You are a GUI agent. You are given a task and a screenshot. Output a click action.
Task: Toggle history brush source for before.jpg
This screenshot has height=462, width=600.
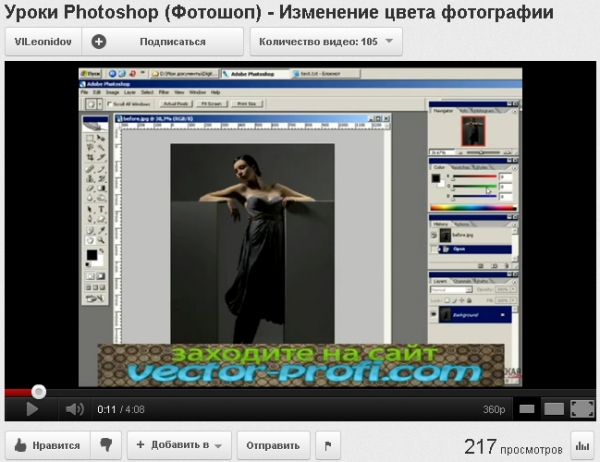434,235
